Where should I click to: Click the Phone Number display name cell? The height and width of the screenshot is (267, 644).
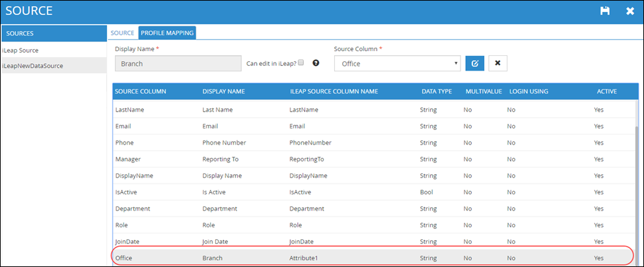(225, 143)
